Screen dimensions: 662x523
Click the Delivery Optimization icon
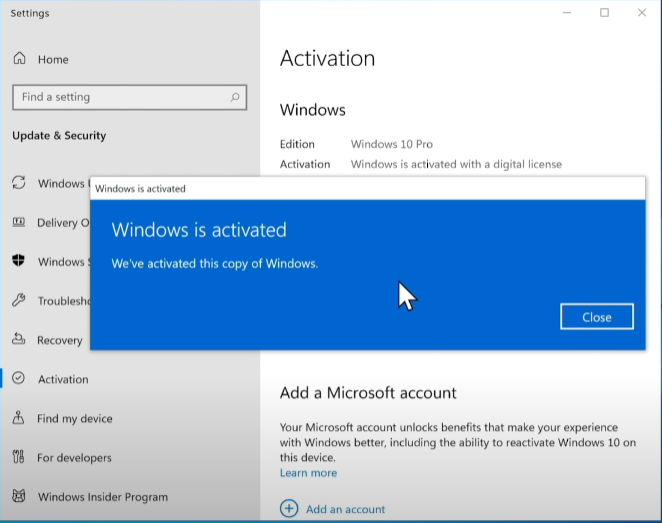(x=19, y=222)
